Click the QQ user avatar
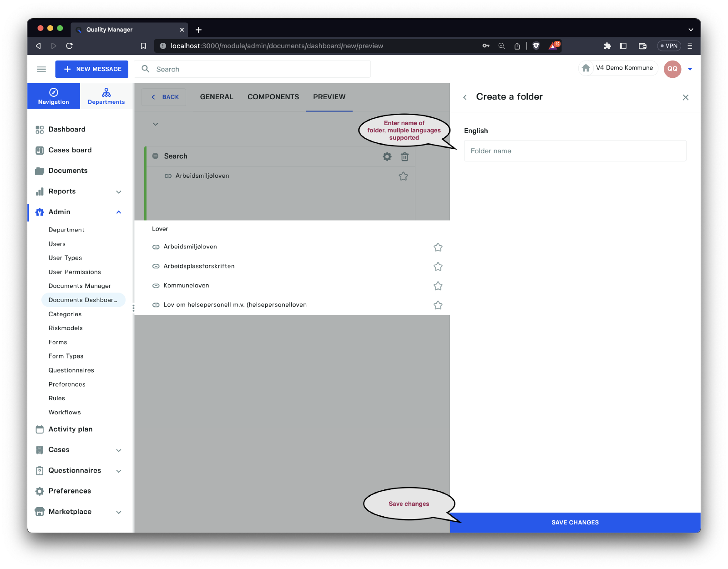728x569 pixels. point(672,69)
